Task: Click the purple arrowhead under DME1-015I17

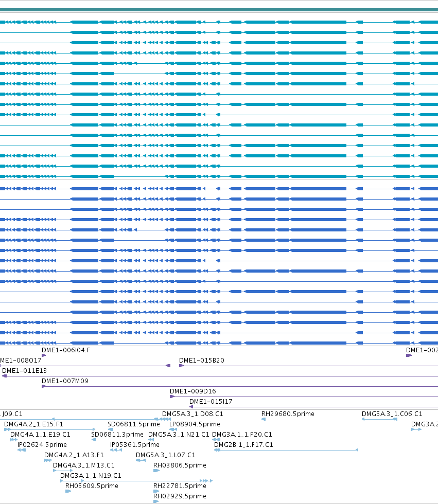Action: 191,407
